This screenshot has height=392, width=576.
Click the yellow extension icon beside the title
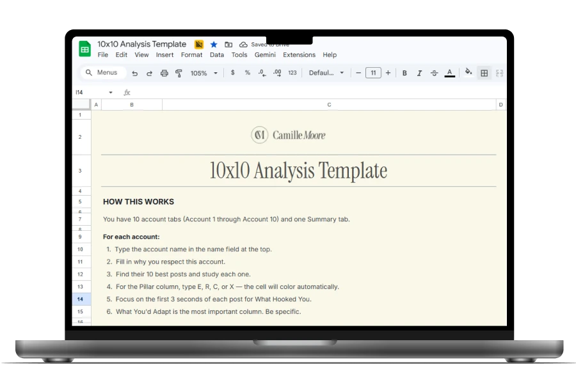coord(199,44)
